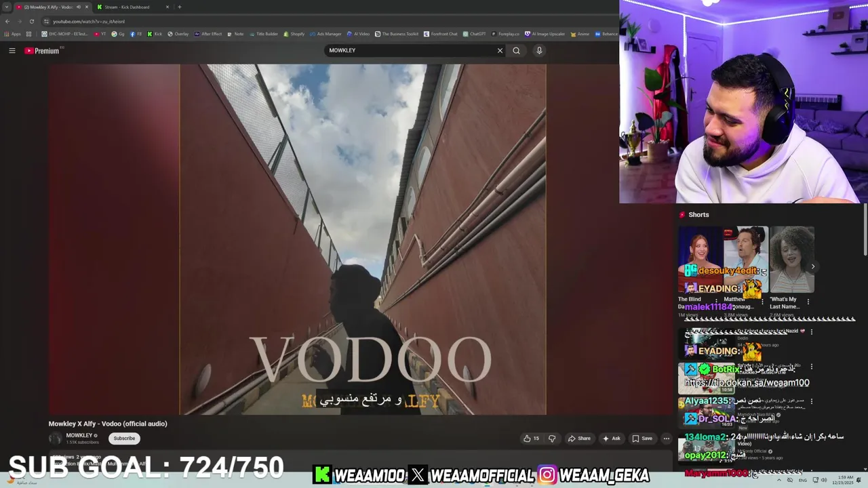Screen dimensions: 868x488
Task: Open The Business Toolkit bookmark
Action: 396,34
